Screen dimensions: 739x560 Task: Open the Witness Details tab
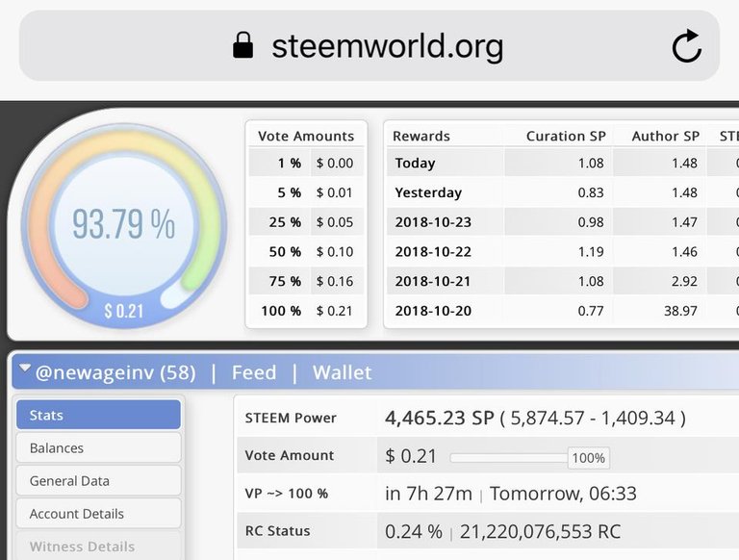point(98,546)
